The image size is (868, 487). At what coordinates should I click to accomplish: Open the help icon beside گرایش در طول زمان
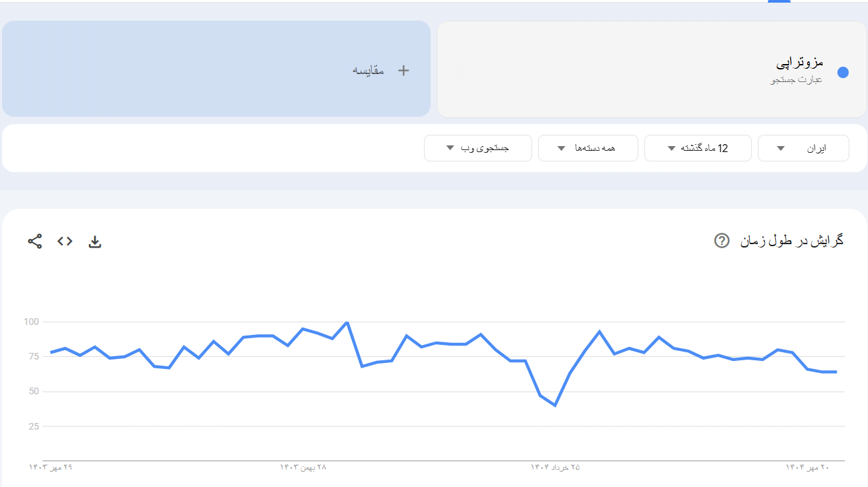click(721, 240)
